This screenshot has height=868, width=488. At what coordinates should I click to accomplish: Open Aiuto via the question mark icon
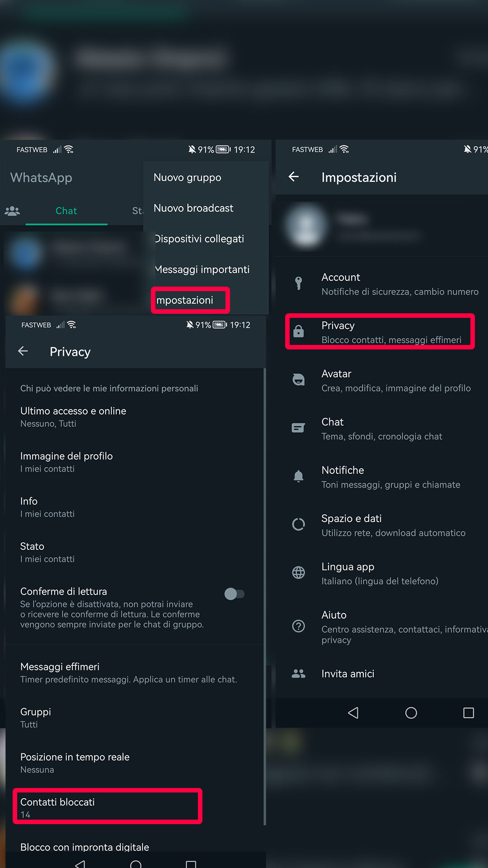click(x=299, y=626)
